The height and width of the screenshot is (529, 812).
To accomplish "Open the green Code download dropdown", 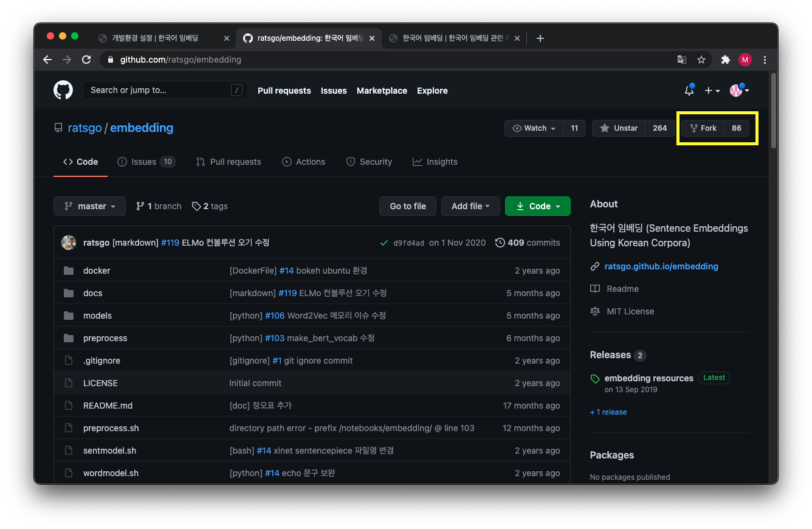I will point(538,206).
